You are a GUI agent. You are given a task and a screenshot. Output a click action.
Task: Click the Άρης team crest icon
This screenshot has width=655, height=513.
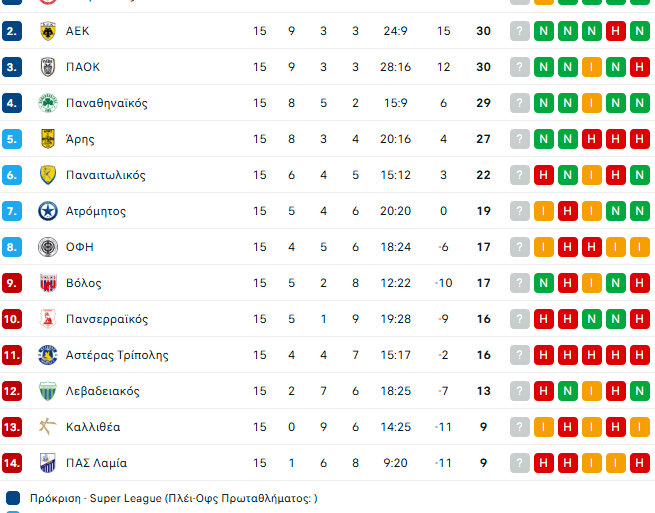pos(47,139)
